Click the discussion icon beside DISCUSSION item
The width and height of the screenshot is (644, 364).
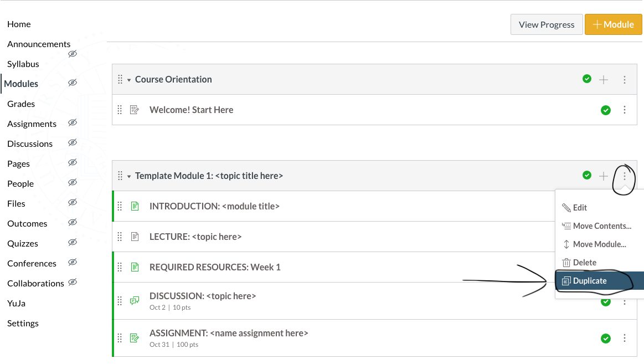click(135, 301)
